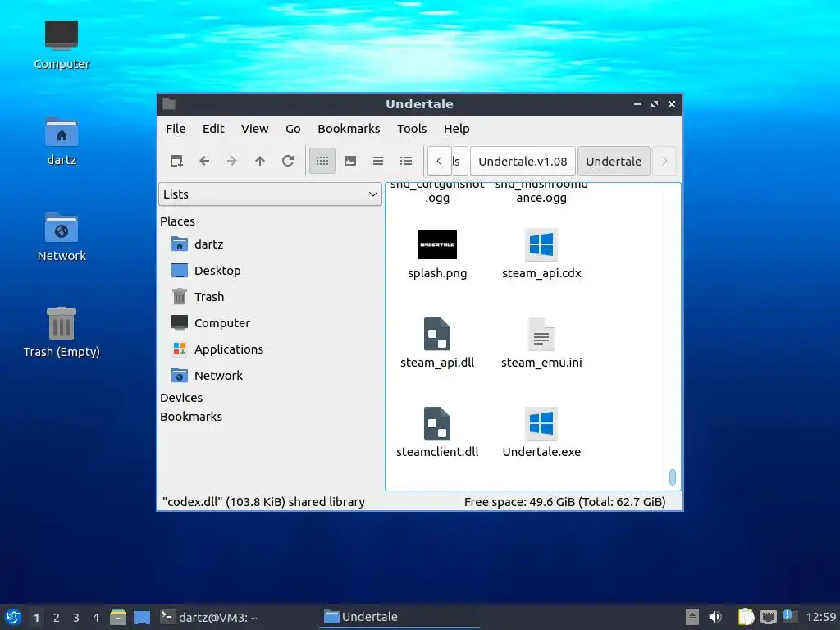Image resolution: width=840 pixels, height=630 pixels.
Task: Select steamclient.dll file icon
Action: pos(437,423)
